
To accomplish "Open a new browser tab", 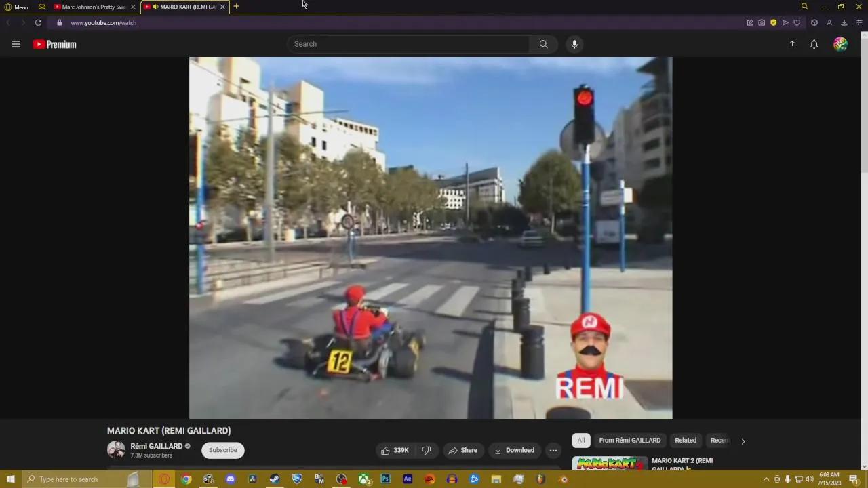I will 236,7.
